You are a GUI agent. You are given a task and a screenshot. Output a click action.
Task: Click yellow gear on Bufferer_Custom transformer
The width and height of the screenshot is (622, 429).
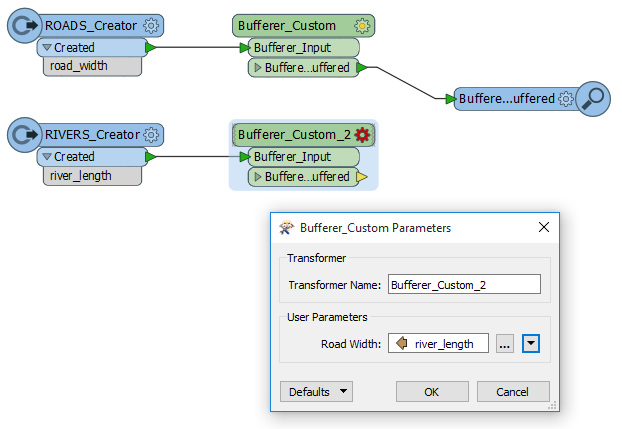(362, 26)
